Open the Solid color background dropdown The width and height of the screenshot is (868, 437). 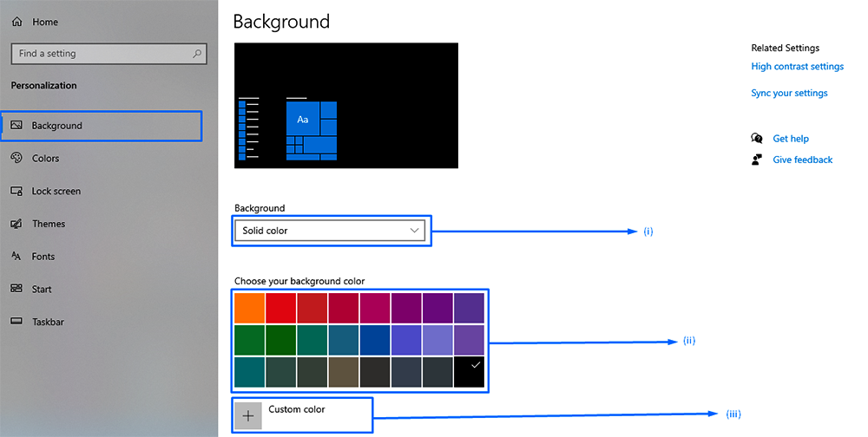(x=330, y=231)
